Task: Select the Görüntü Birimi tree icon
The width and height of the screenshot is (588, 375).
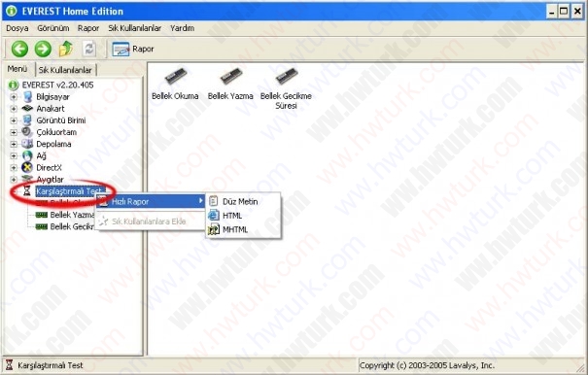Action: click(27, 120)
